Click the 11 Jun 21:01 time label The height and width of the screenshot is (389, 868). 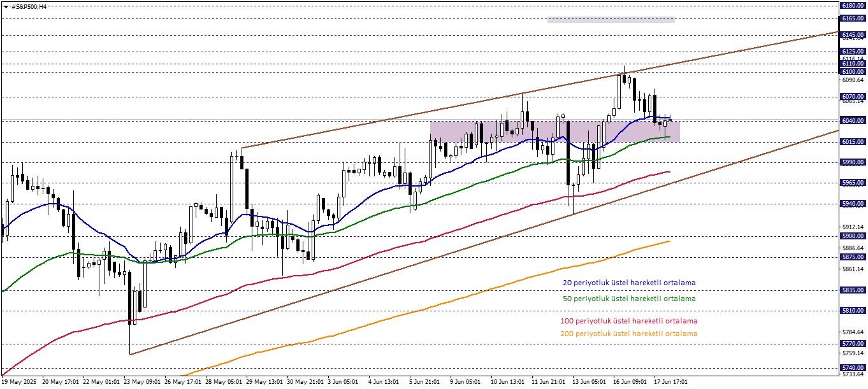click(x=549, y=382)
